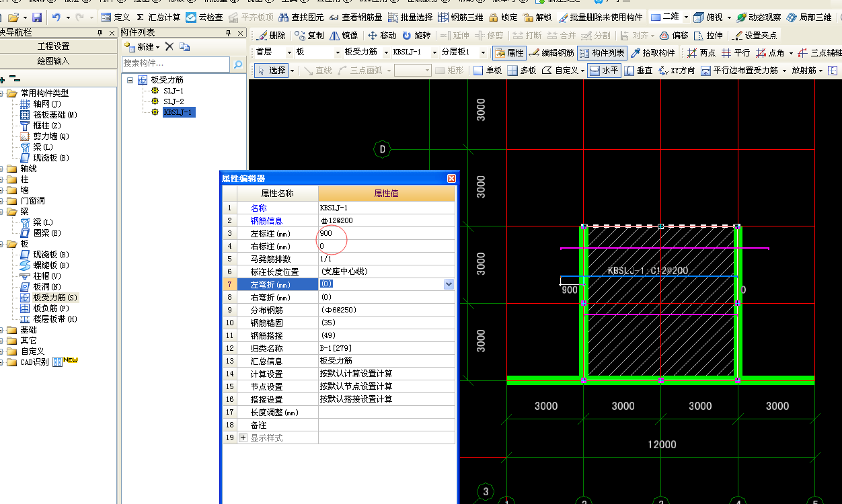Toggle XY方向 layout mode
Screen dimensions: 842x504
point(677,70)
